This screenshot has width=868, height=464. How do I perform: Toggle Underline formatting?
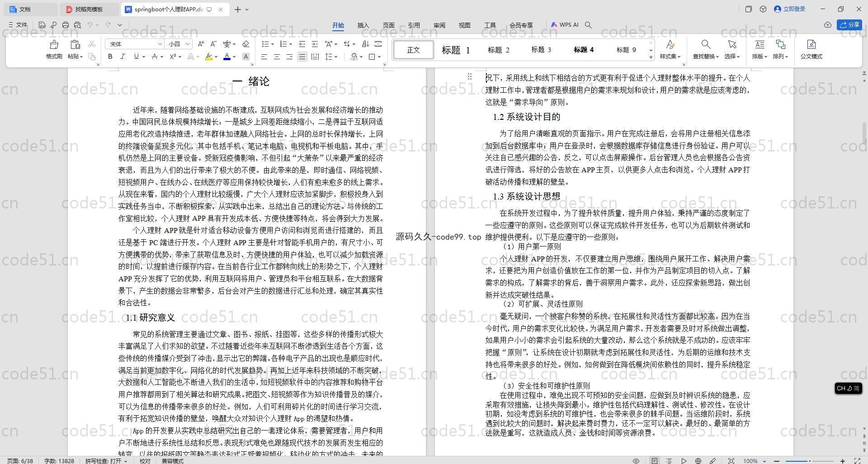click(x=136, y=57)
